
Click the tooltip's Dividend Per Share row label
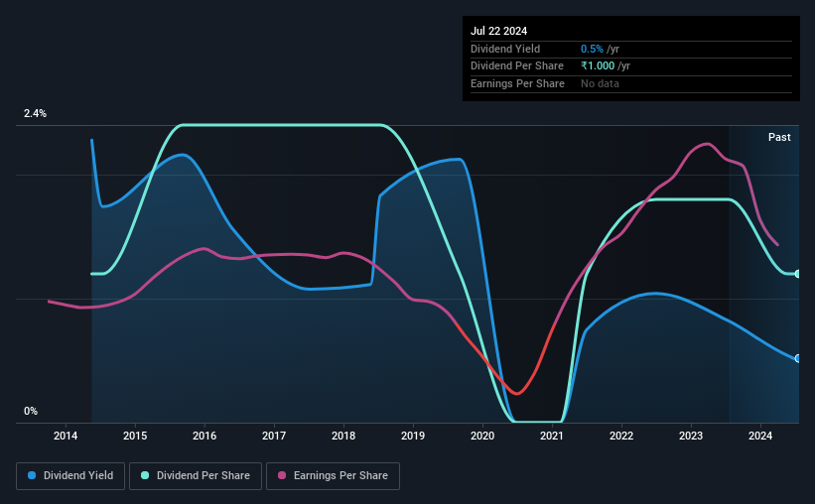pyautogui.click(x=517, y=66)
